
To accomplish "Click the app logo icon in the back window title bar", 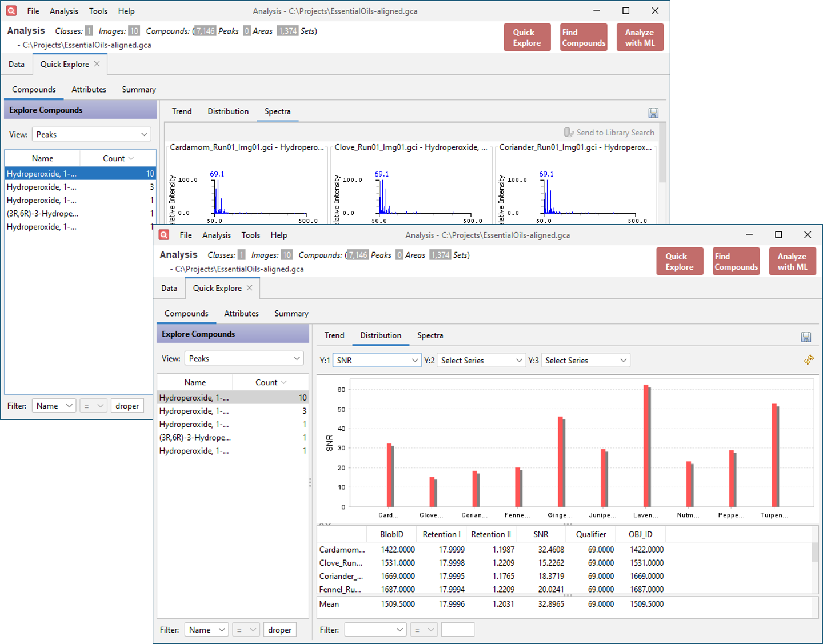I will (11, 11).
